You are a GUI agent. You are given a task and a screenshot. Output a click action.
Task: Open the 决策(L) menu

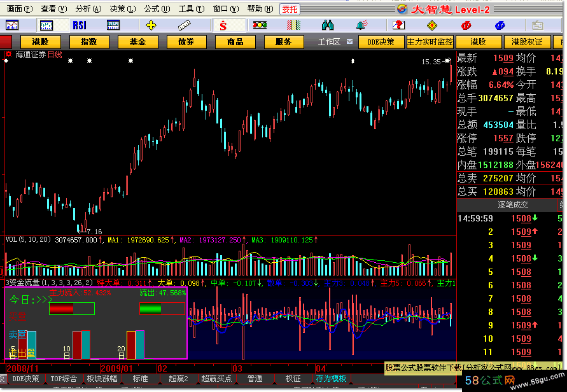[123, 9]
